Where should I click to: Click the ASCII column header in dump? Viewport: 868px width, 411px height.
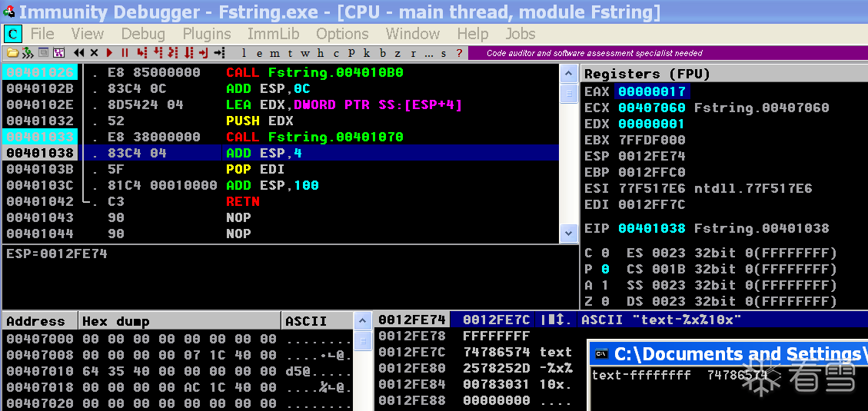(x=318, y=321)
